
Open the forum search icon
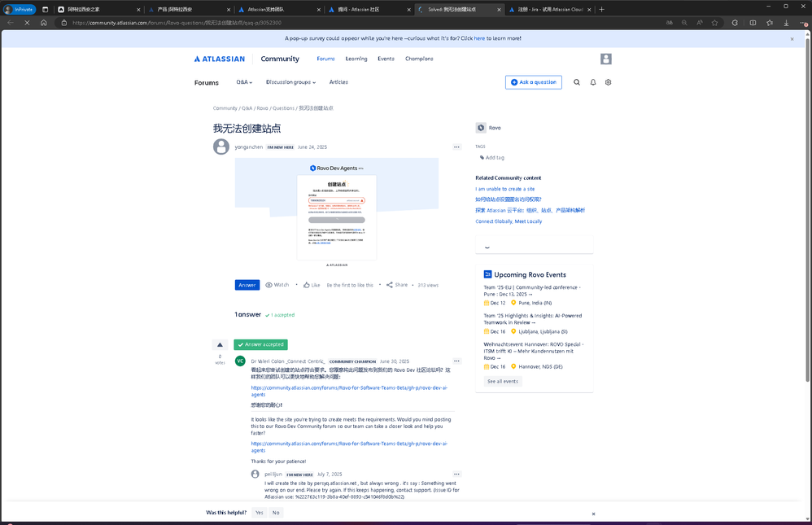(x=576, y=82)
